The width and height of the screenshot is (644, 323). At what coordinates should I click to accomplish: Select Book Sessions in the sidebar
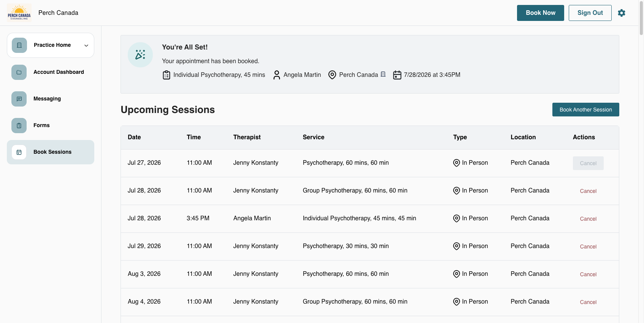tap(51, 152)
